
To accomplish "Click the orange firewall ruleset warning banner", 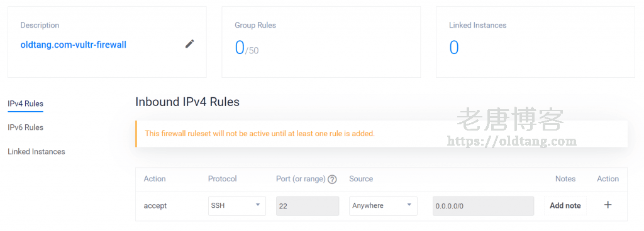I will [x=381, y=134].
